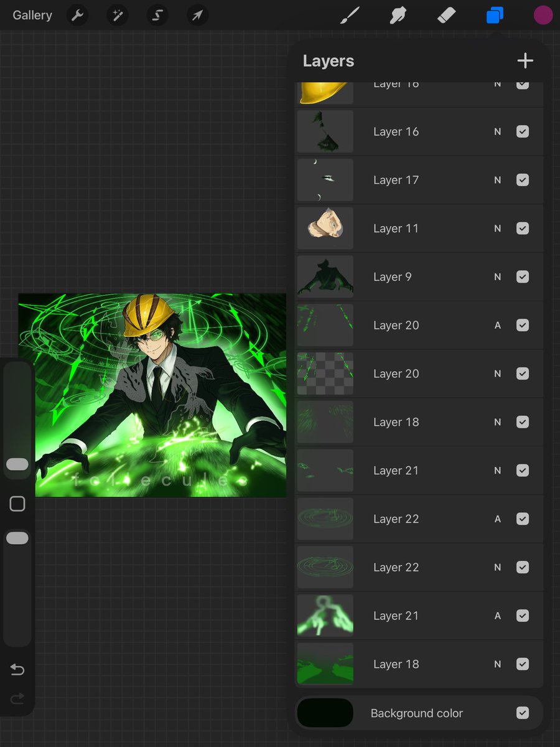This screenshot has height=747, width=560.
Task: Open the Gallery
Action: (32, 16)
